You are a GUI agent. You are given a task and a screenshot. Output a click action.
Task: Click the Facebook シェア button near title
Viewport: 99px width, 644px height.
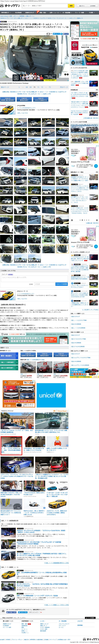[66, 34]
